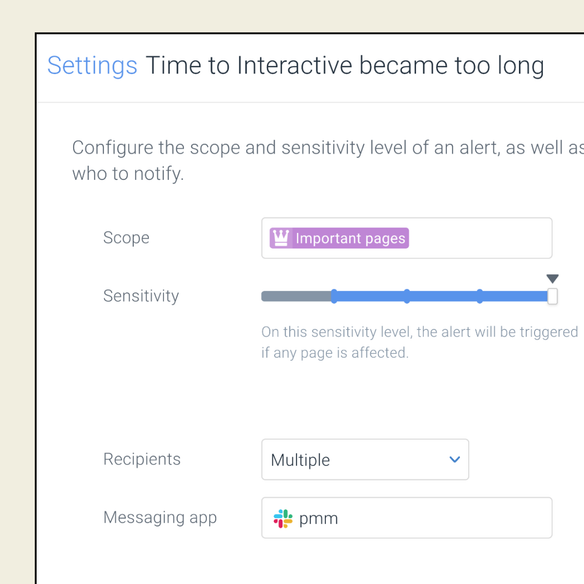Click the Recipients label
The height and width of the screenshot is (584, 584).
pyautogui.click(x=142, y=459)
